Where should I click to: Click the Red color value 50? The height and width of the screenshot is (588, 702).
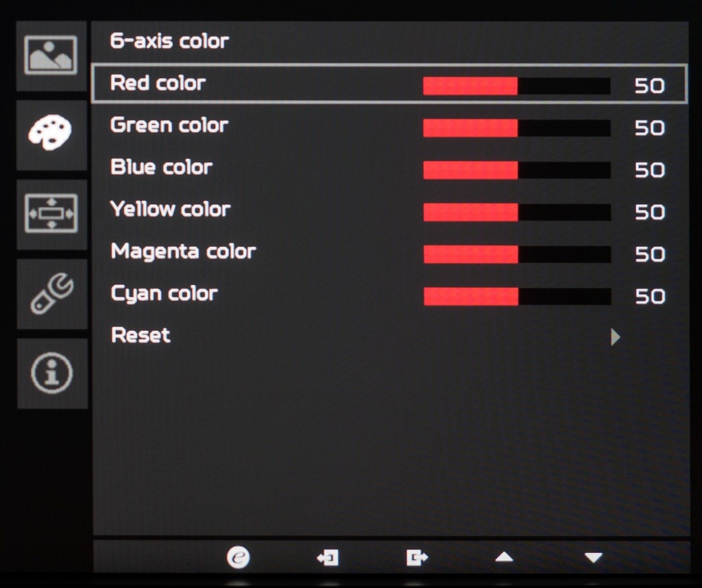pos(649,86)
